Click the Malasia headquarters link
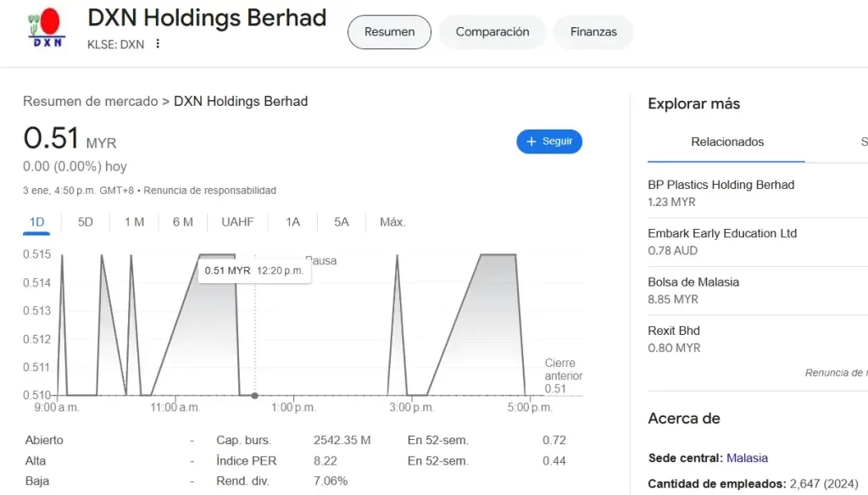 pyautogui.click(x=747, y=458)
